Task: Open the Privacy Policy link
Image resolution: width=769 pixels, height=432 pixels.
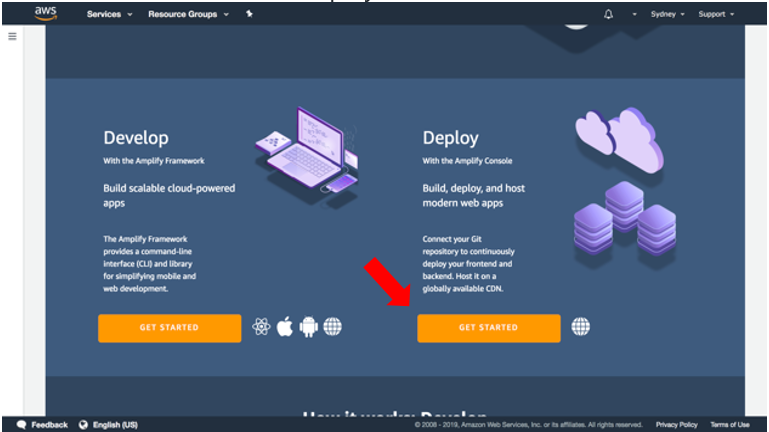Action: coord(676,425)
